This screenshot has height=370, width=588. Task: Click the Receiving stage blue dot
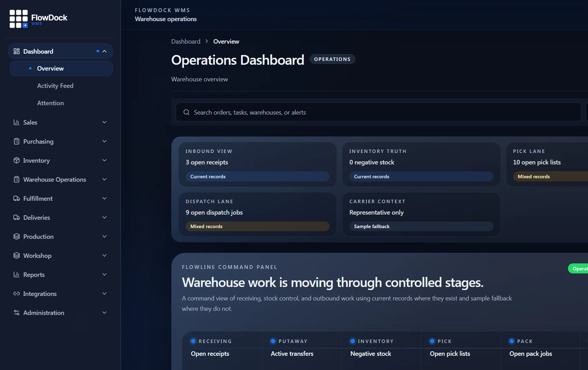(193, 341)
